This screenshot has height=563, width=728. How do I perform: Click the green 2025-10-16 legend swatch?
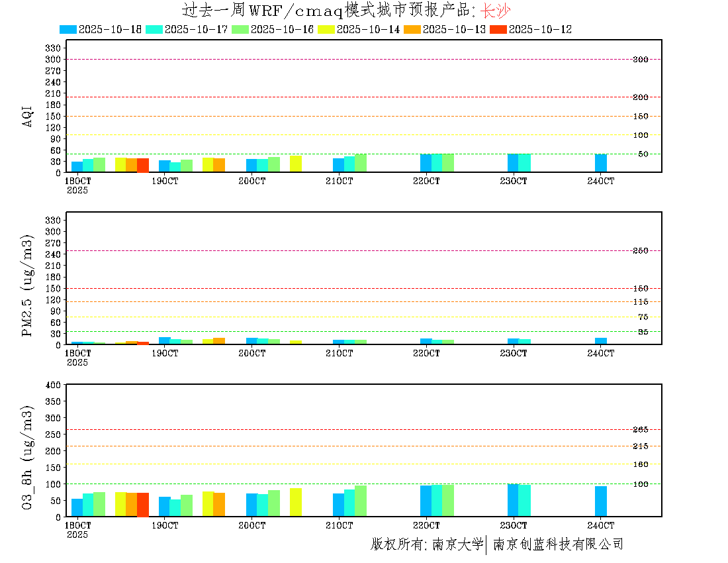tap(240, 30)
